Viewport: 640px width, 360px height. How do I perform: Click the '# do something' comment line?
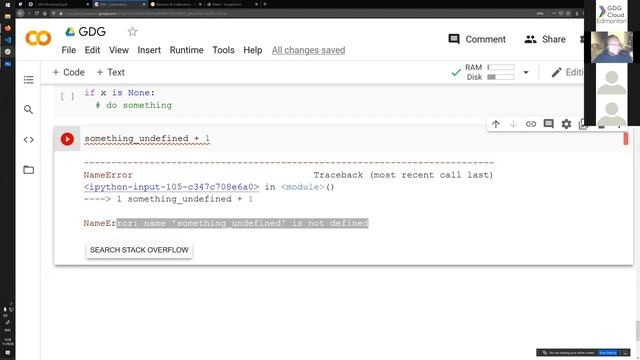click(x=133, y=105)
